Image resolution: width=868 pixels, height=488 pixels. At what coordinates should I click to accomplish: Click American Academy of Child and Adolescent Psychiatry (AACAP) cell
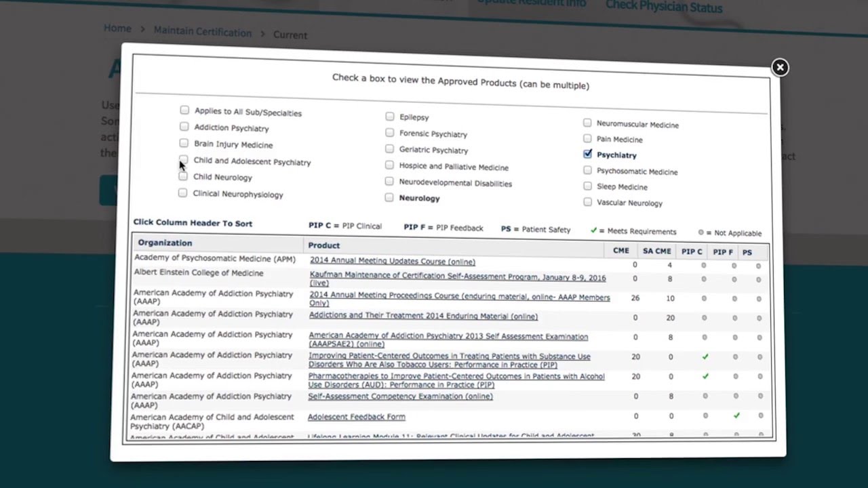tap(212, 422)
